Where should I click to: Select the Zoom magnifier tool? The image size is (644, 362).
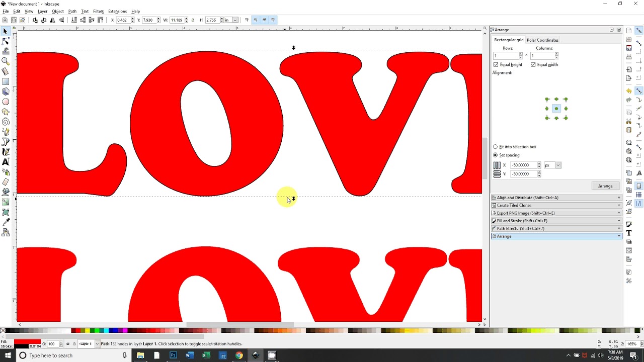6,61
